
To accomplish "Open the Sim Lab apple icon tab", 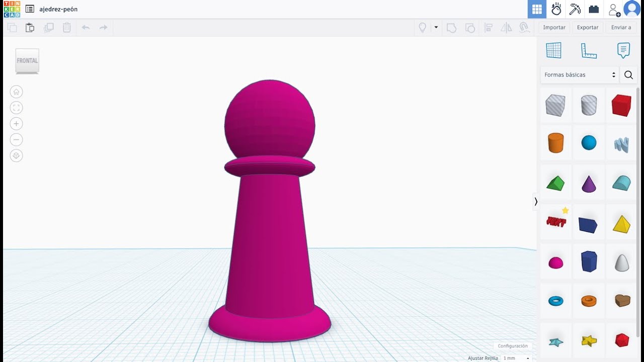I will coord(556,9).
